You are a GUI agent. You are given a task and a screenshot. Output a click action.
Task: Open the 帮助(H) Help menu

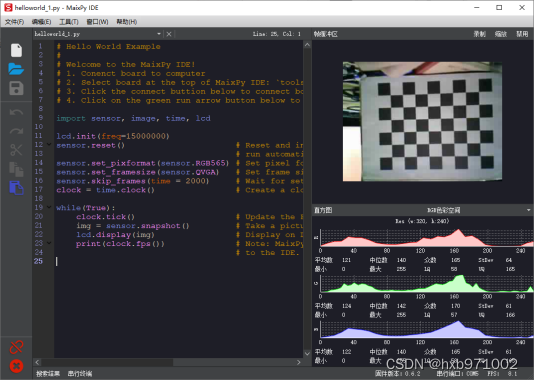(127, 22)
